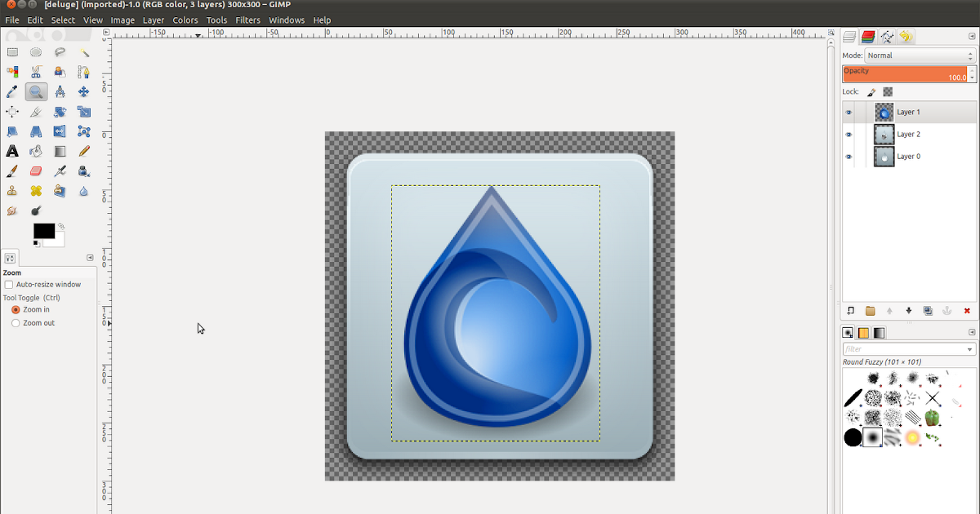980x514 pixels.
Task: Open the Filters menu
Action: tap(248, 20)
